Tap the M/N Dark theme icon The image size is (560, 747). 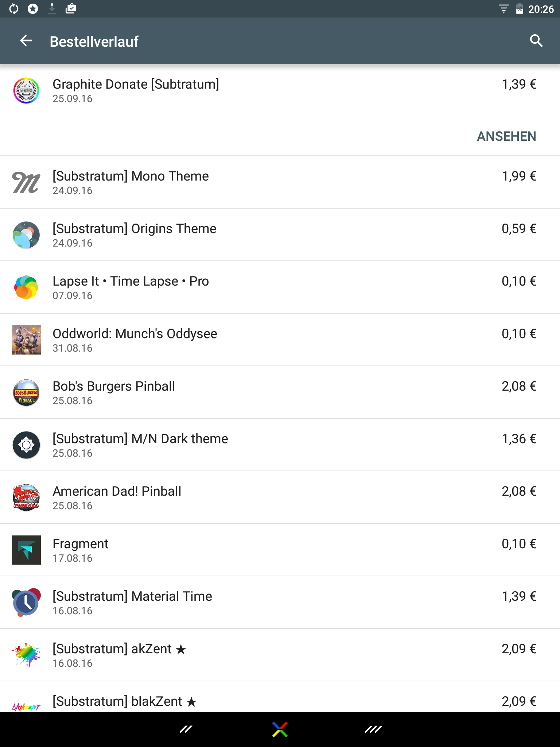point(26,445)
